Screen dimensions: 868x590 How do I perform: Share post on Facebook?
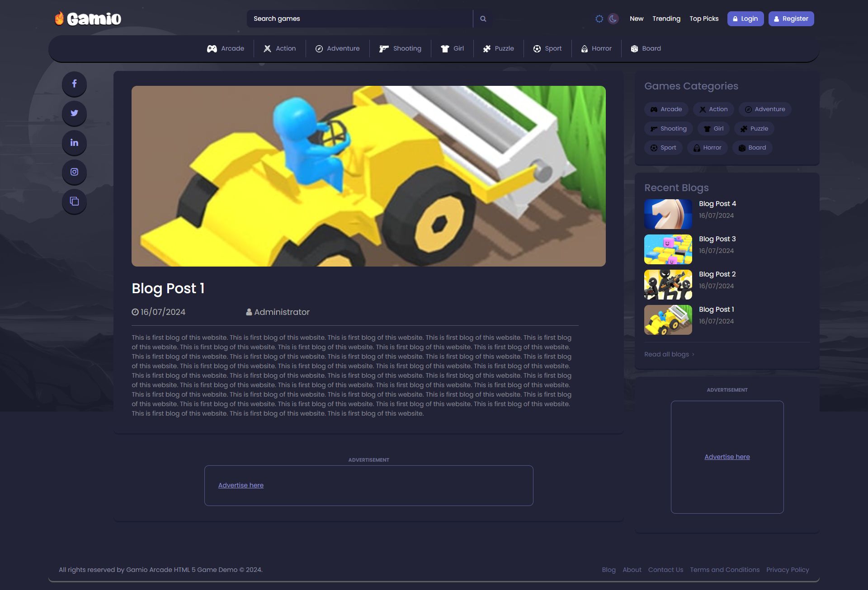(x=74, y=84)
